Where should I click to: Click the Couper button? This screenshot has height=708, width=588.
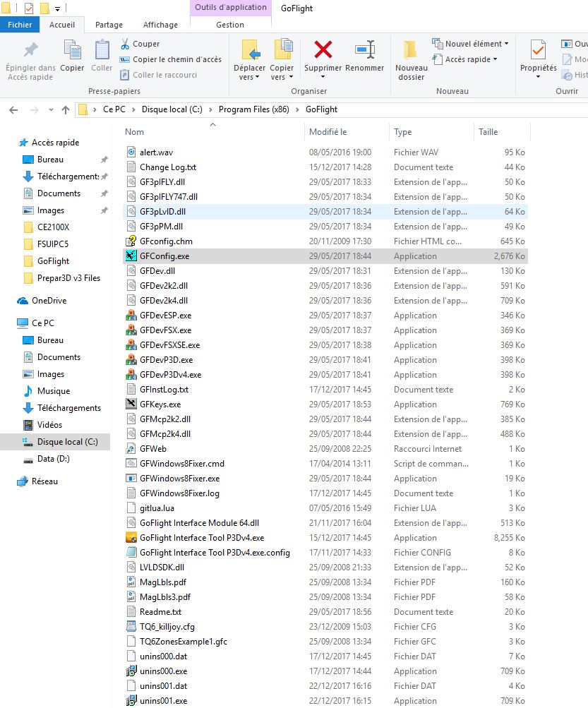point(146,44)
